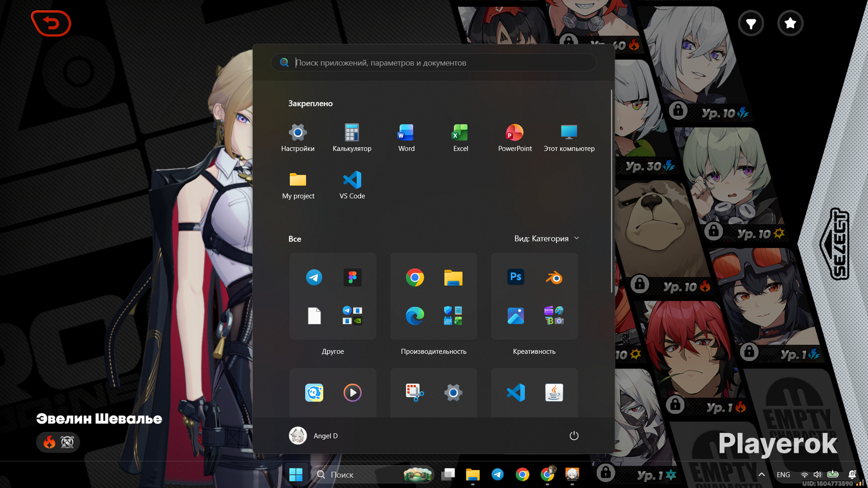The height and width of the screenshot is (488, 868).
Task: Expand the Другое category's small app group
Action: (x=352, y=316)
